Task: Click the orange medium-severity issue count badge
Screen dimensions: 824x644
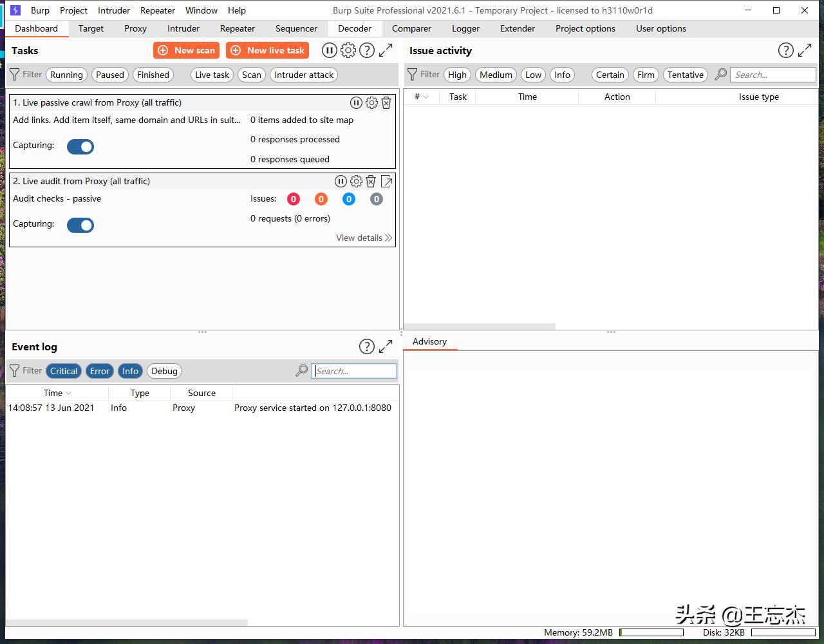Action: point(321,199)
